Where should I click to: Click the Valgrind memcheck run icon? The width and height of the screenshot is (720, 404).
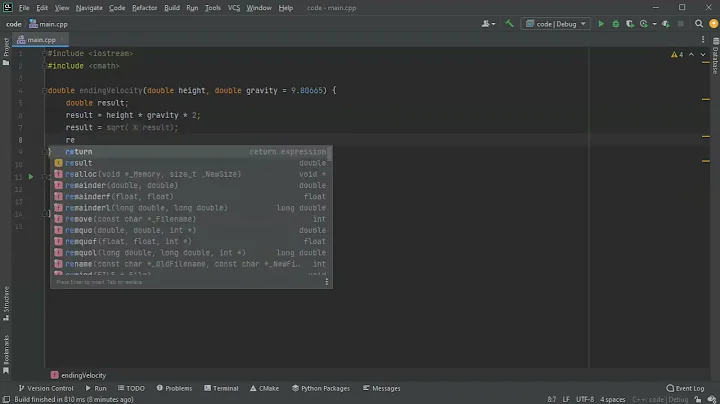[666, 24]
